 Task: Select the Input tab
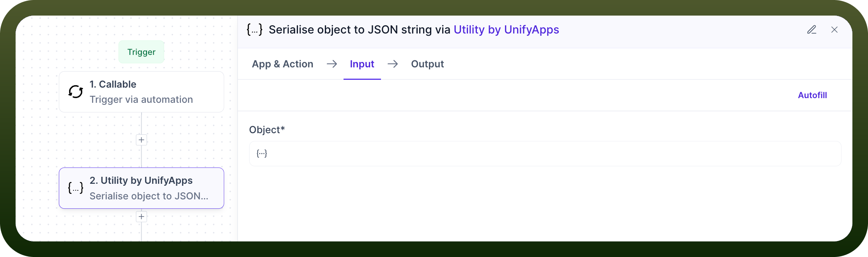pos(362,64)
